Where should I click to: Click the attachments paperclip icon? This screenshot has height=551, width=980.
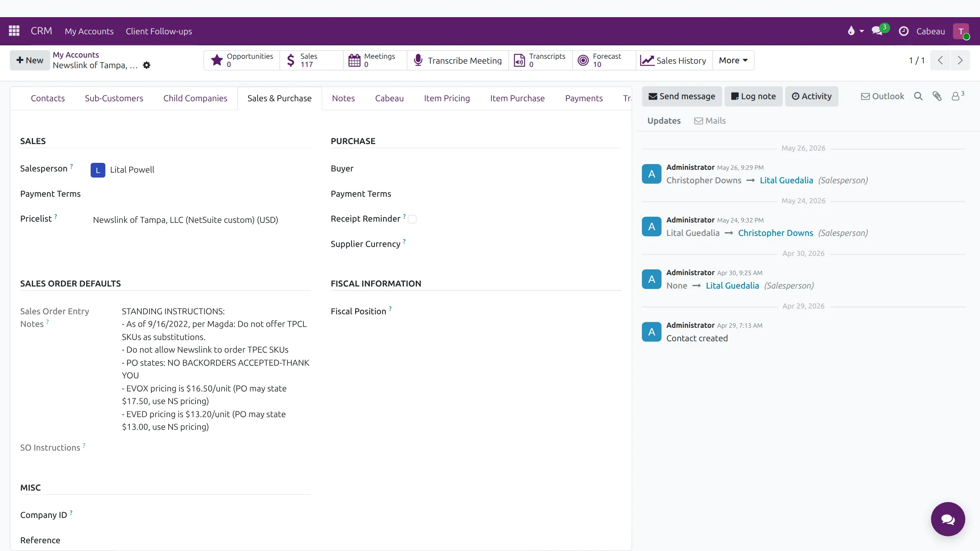point(937,96)
